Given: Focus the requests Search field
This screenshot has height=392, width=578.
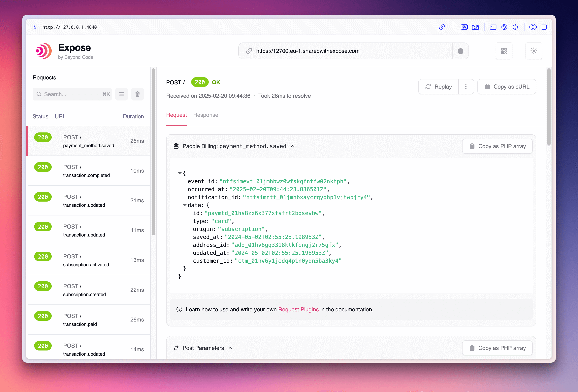Looking at the screenshot, I should pos(72,94).
